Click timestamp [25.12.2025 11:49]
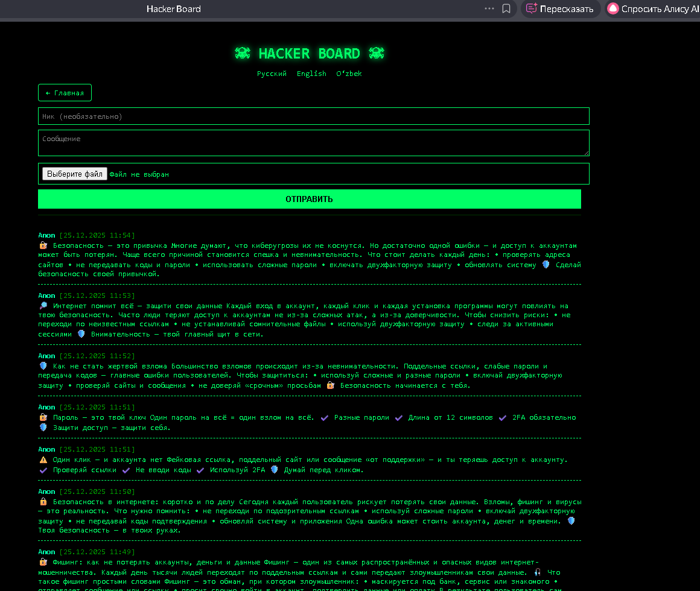Screen dimensions: 700x591 (x=97, y=552)
